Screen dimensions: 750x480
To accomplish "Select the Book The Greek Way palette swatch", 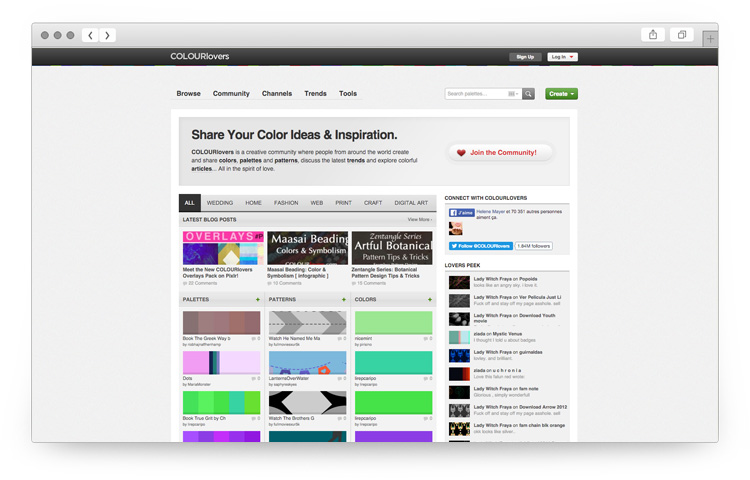I will tap(221, 323).
